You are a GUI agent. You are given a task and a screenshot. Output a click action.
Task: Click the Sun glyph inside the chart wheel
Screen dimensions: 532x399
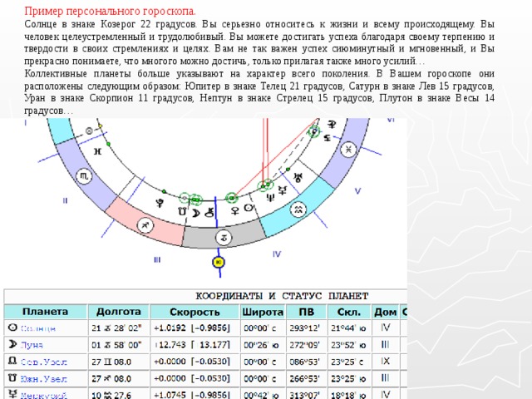tap(249, 208)
